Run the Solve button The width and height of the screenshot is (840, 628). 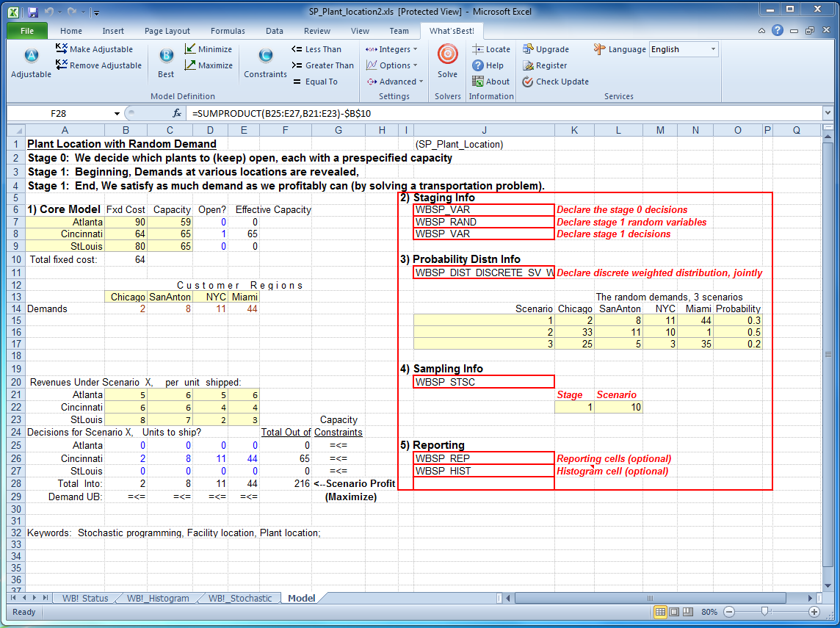click(447, 57)
